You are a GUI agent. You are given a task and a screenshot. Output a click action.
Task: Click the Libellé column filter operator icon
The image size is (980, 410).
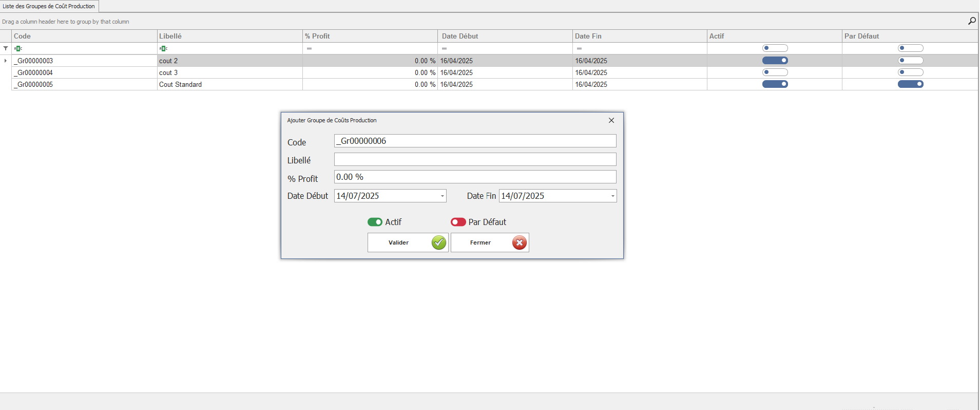[x=164, y=48]
